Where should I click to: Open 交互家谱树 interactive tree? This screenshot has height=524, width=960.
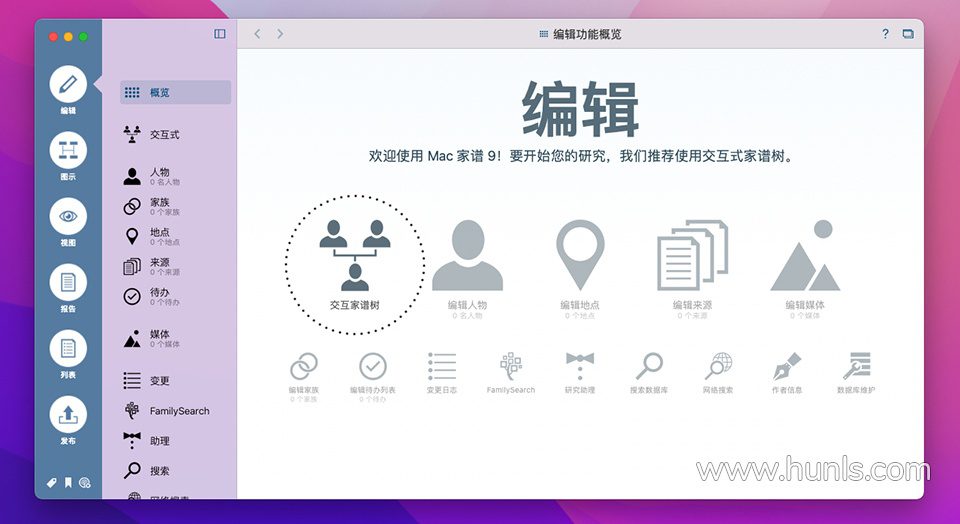click(x=355, y=265)
